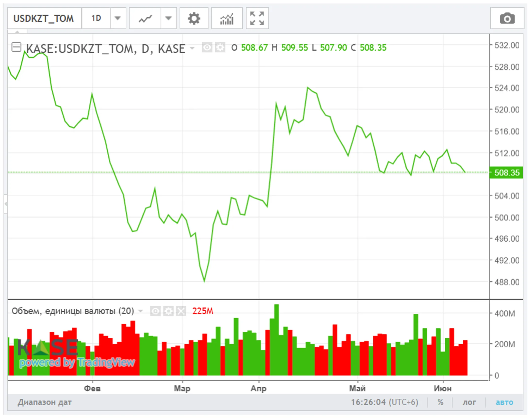Screen dimensions: 532x420
Task: Open volume indicator settings gear icon
Action: point(168,311)
